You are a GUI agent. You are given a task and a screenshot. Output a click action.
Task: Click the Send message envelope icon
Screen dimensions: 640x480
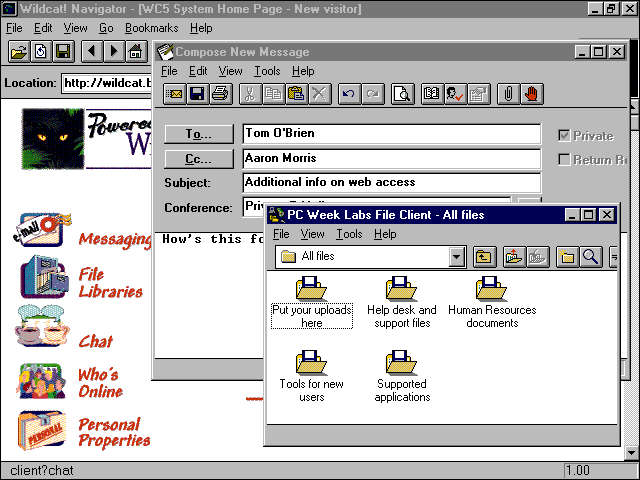pos(174,94)
